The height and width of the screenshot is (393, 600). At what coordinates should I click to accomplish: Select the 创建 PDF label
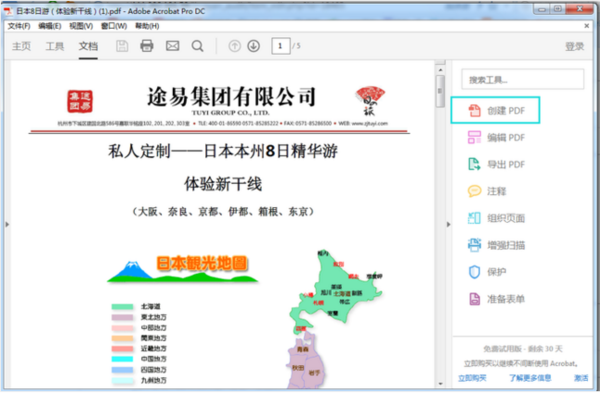tap(506, 111)
